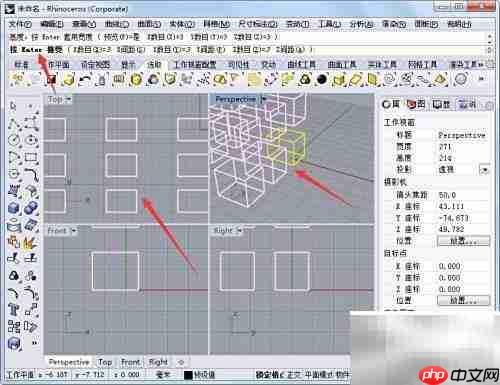Pick the single Point tool

point(30,106)
